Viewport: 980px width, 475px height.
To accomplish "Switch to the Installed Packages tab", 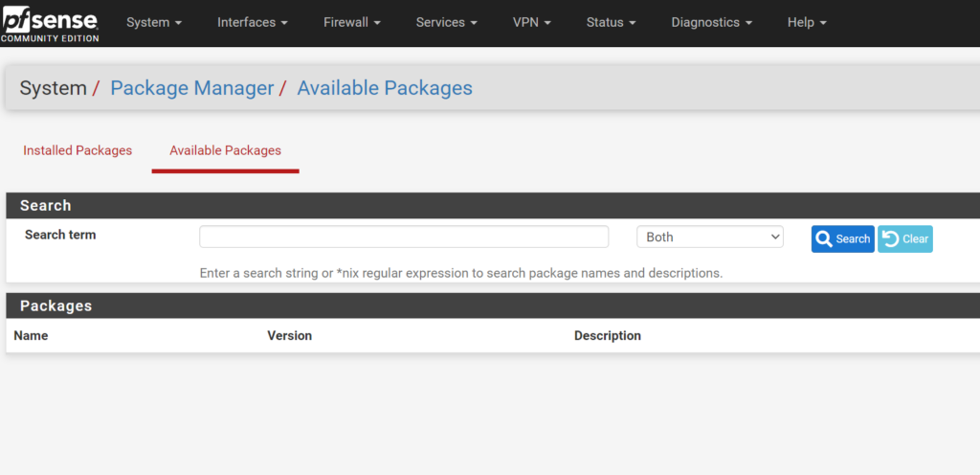I will click(78, 150).
